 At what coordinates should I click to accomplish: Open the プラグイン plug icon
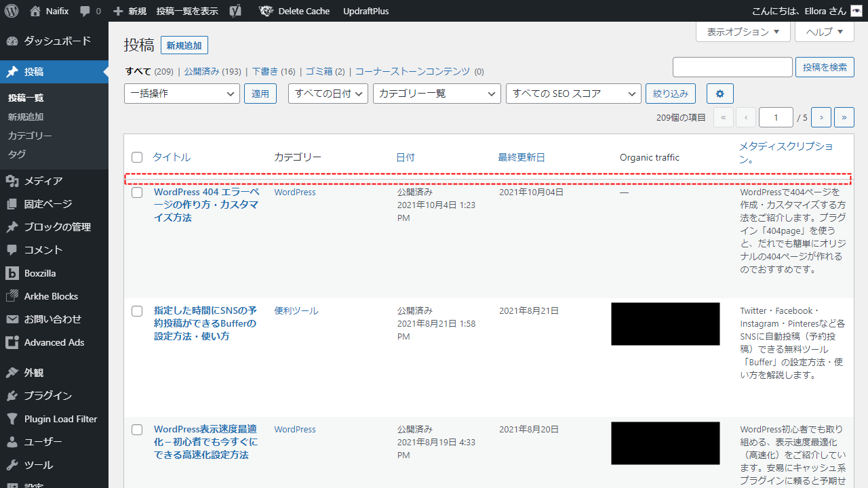[x=12, y=396]
